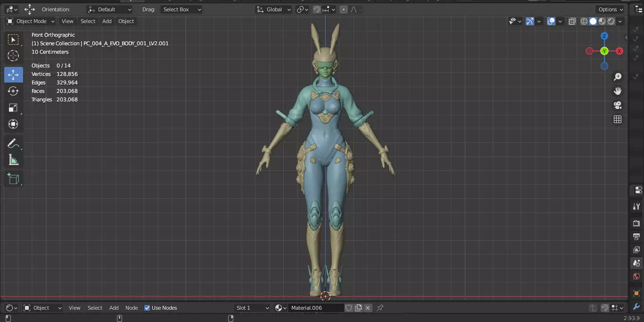644x322 pixels.
Task: Open the Object menu in 3D viewport
Action: pos(126,21)
